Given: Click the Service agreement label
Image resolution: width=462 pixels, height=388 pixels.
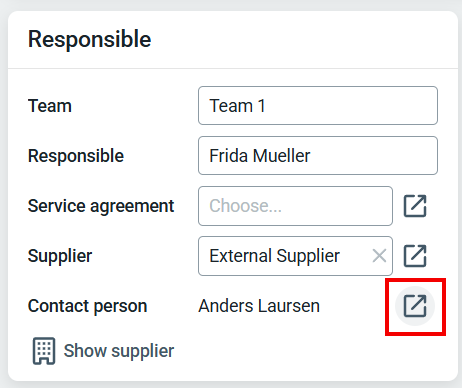Looking at the screenshot, I should tap(101, 206).
